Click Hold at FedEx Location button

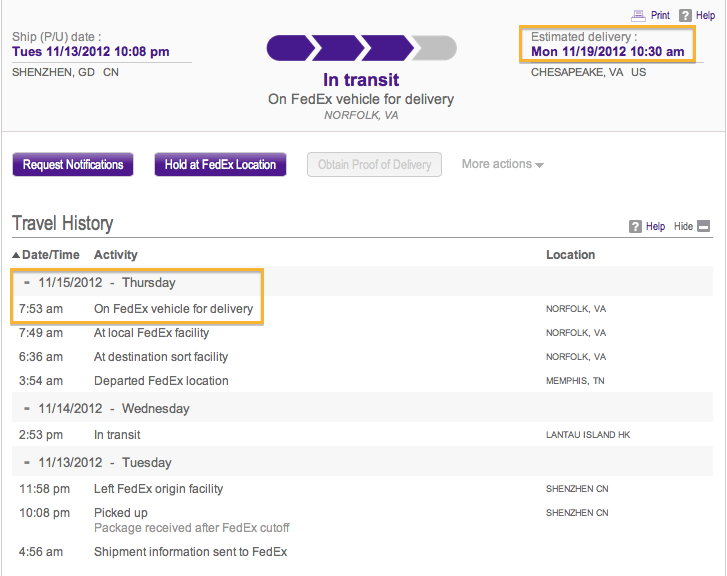tap(220, 165)
